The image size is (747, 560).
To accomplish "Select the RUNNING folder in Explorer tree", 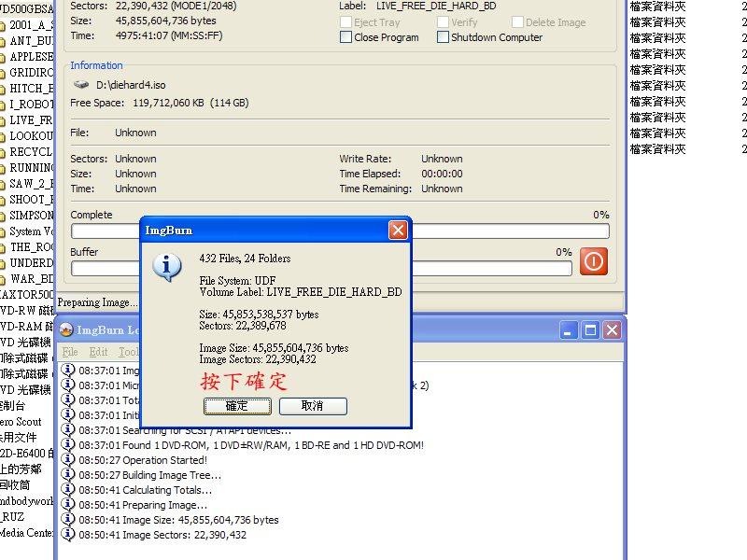I will click(x=32, y=168).
